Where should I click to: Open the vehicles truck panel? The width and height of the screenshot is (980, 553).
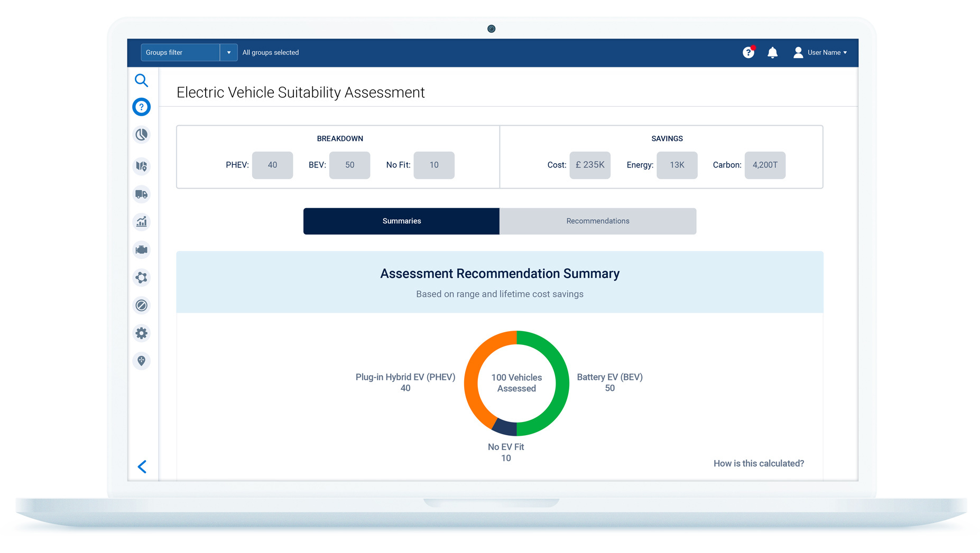pos(141,194)
